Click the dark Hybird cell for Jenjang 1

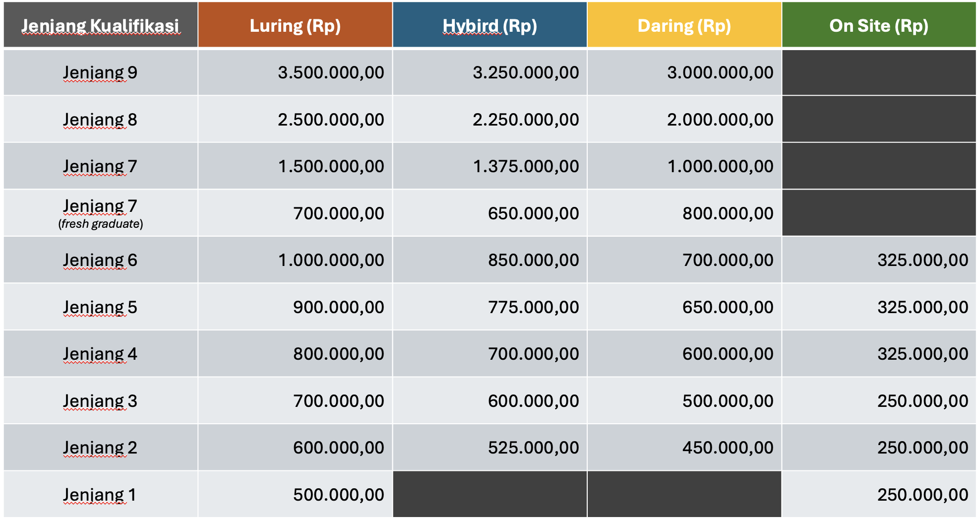click(490, 494)
